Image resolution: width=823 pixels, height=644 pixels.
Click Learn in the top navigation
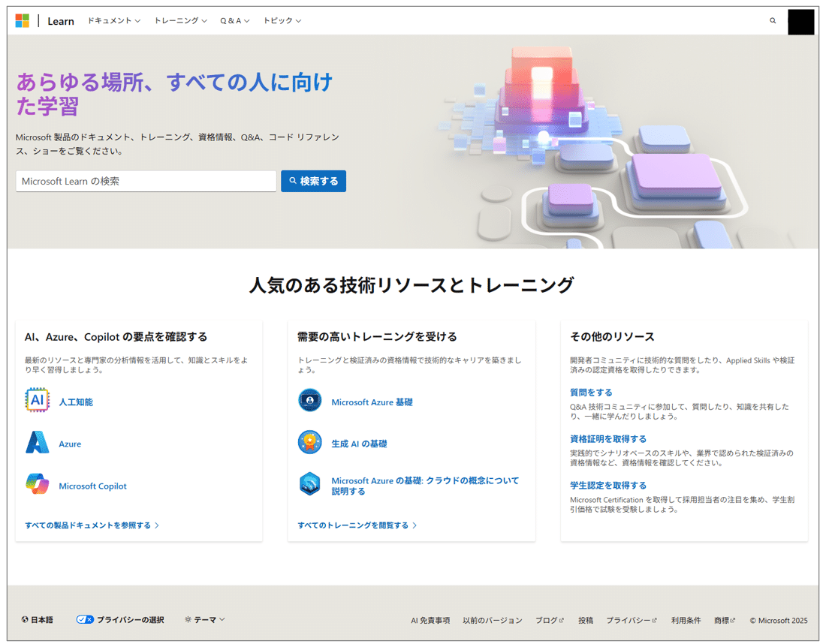tap(60, 20)
